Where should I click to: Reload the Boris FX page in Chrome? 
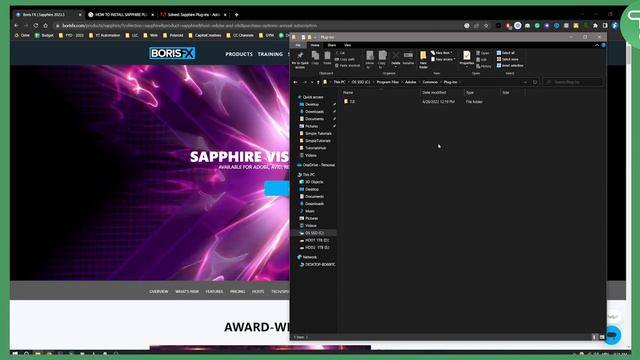pyautogui.click(x=36, y=25)
